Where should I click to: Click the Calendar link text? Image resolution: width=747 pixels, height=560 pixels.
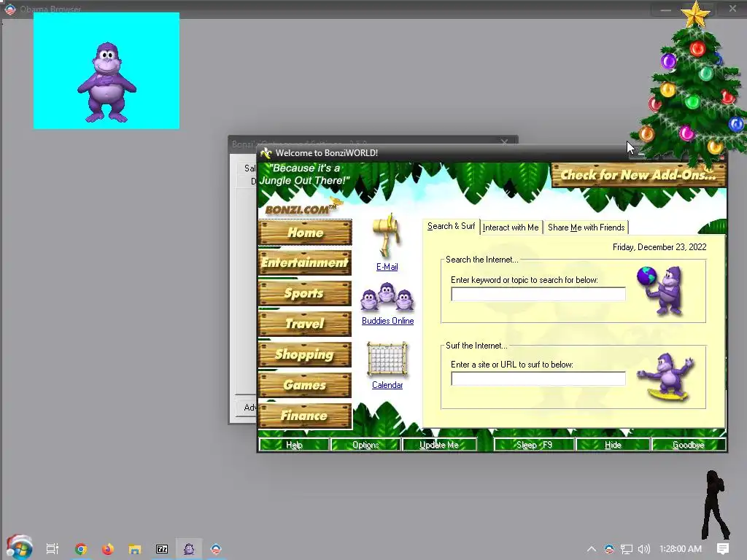pyautogui.click(x=387, y=385)
